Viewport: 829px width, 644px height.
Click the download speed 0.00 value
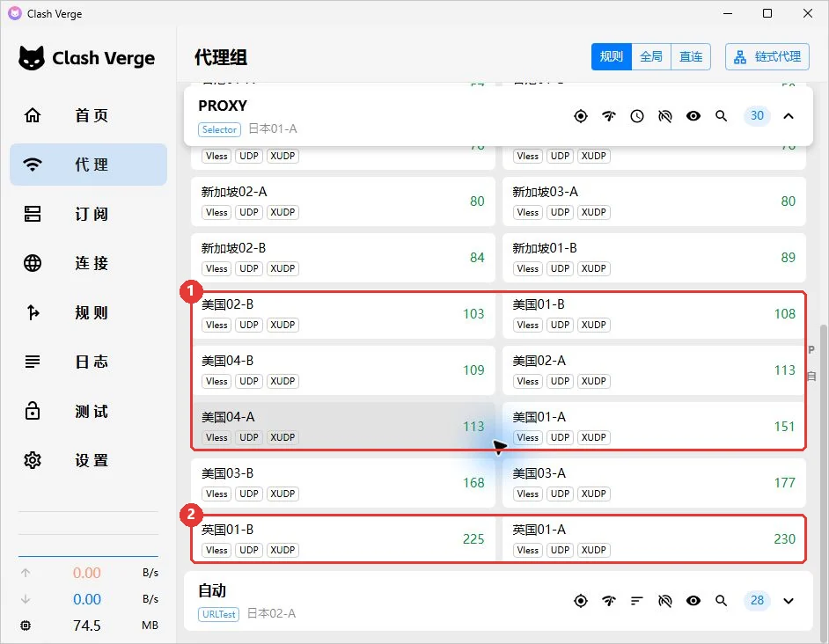tap(87, 599)
